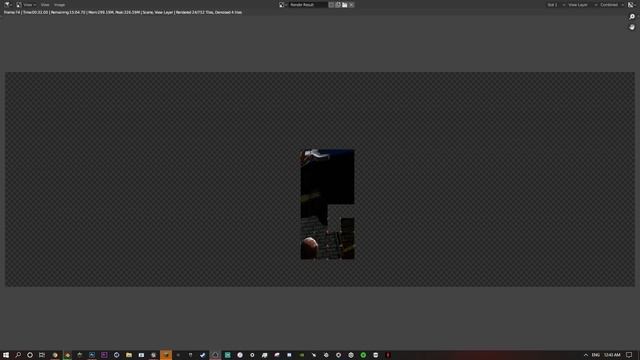This screenshot has width=640, height=360.
Task: Click the pan hand gizmo
Action: [632, 27]
